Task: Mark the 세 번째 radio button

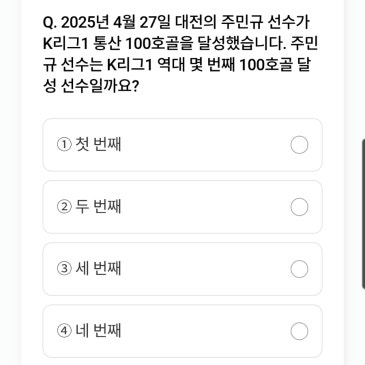Action: pos(299,269)
